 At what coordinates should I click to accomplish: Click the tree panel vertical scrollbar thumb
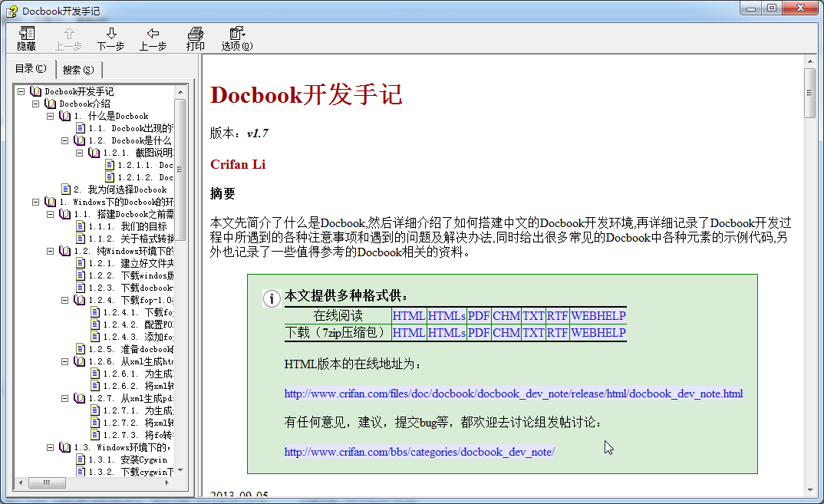[180, 170]
